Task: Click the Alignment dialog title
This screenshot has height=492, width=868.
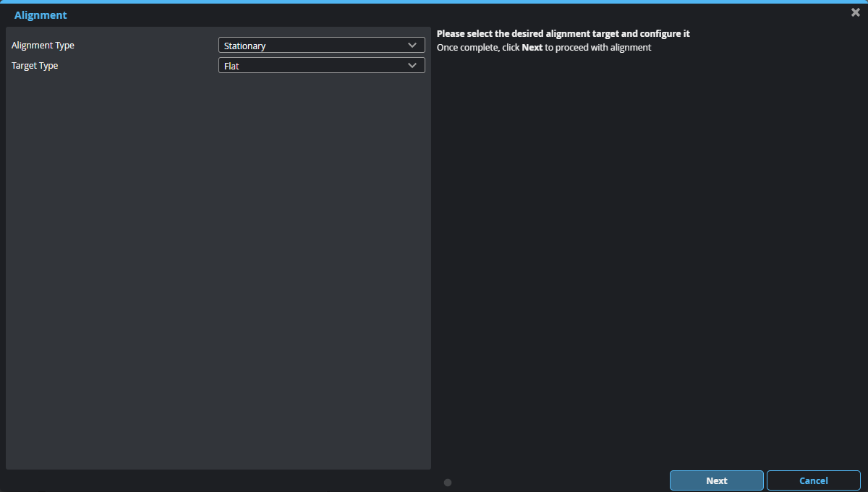Action: [41, 15]
